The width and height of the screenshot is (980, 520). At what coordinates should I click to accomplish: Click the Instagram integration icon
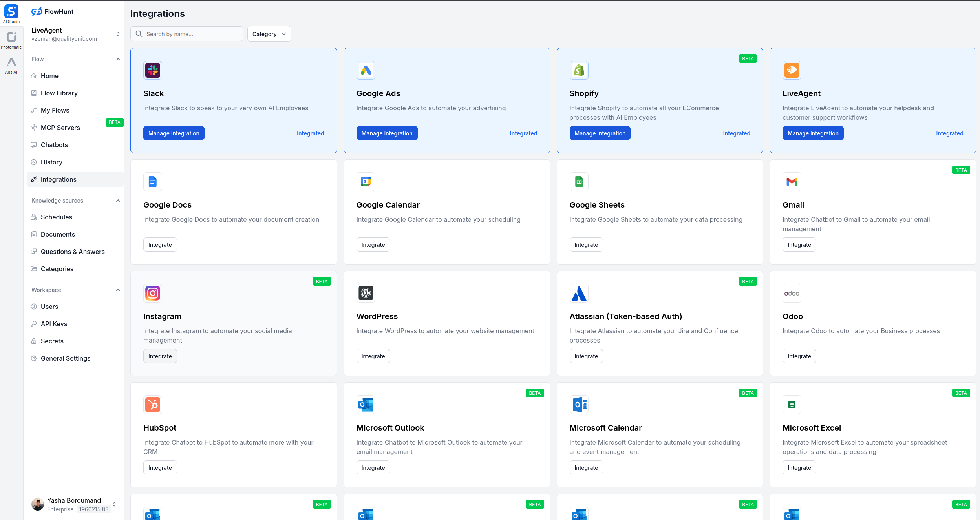click(153, 293)
